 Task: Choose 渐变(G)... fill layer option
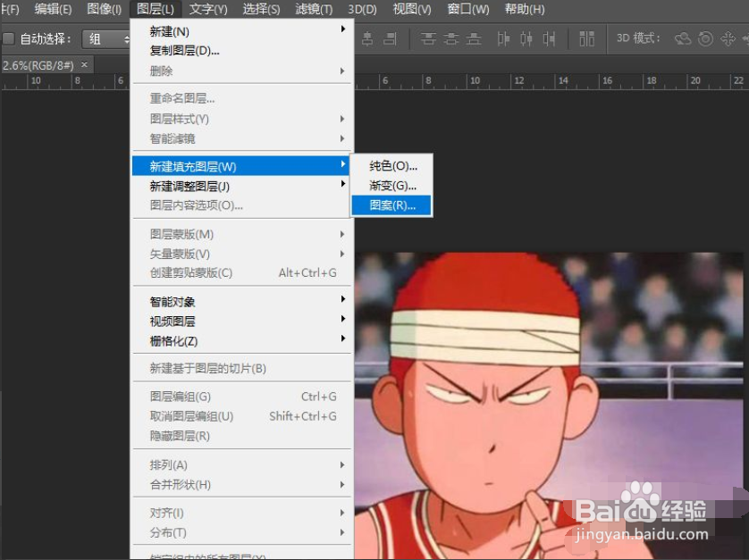pos(391,185)
